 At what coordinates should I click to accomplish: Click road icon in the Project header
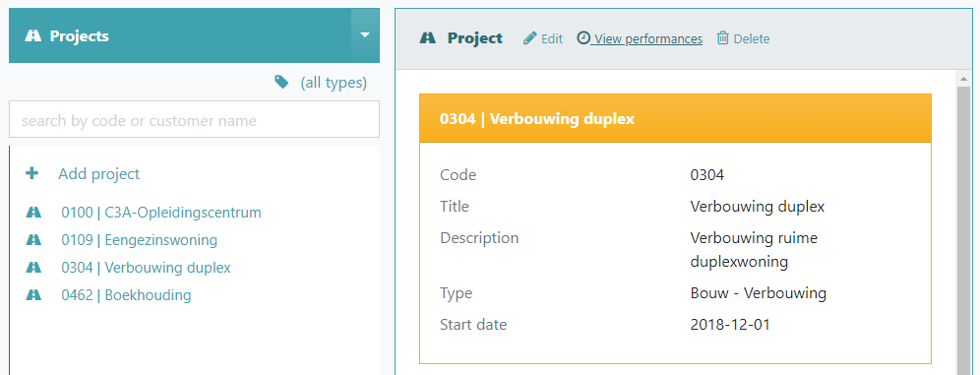pos(427,38)
